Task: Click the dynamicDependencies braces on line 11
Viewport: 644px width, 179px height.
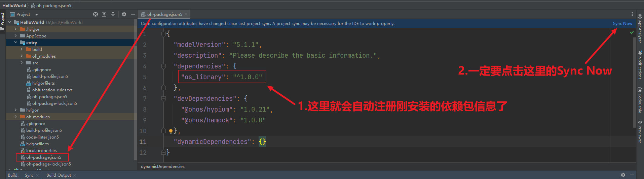Action: [x=262, y=142]
